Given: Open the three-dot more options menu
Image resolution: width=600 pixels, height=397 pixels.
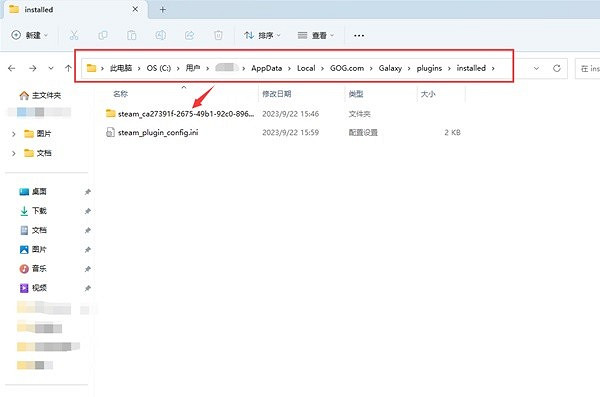Looking at the screenshot, I should [x=359, y=35].
